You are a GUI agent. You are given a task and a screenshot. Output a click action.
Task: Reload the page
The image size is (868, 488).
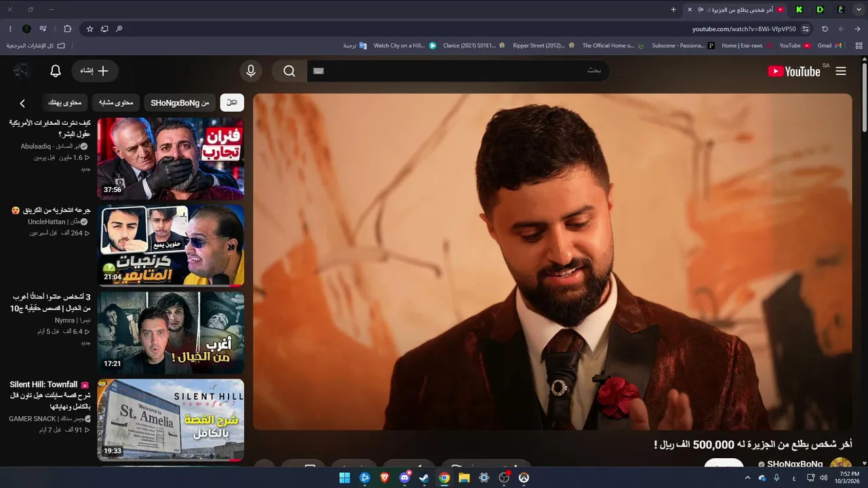(825, 29)
